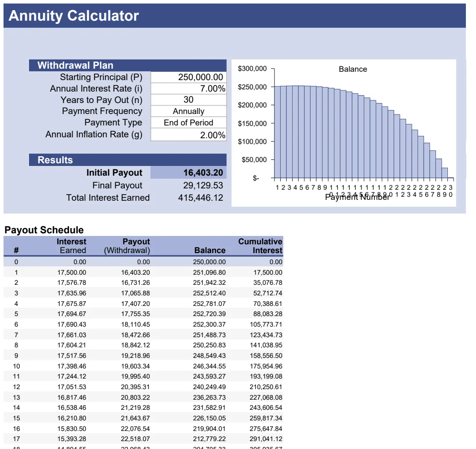Image resolution: width=476 pixels, height=449 pixels.
Task: Click payout cell 16,731.26
Action: pyautogui.click(x=135, y=283)
